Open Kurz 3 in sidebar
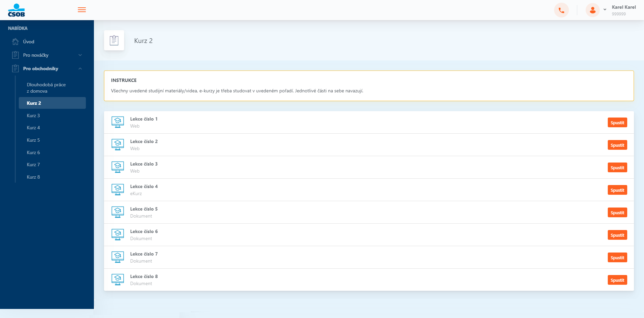This screenshot has height=318, width=644. (33, 116)
